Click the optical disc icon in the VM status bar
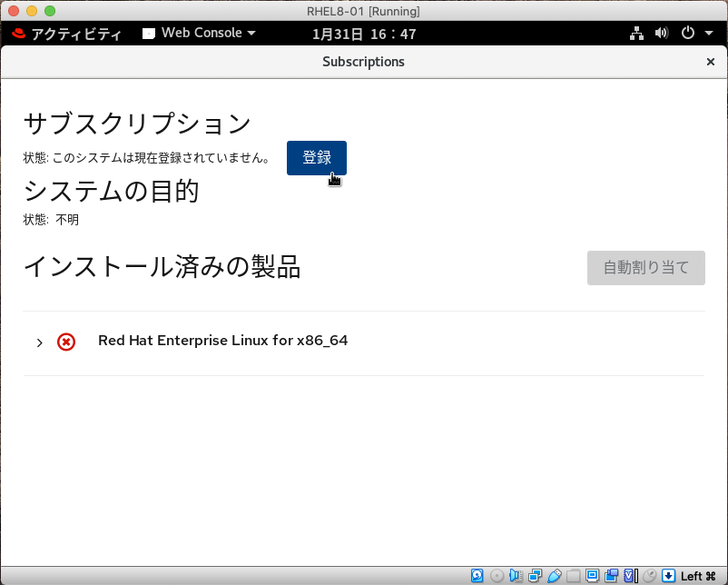The image size is (728, 585). point(497,576)
